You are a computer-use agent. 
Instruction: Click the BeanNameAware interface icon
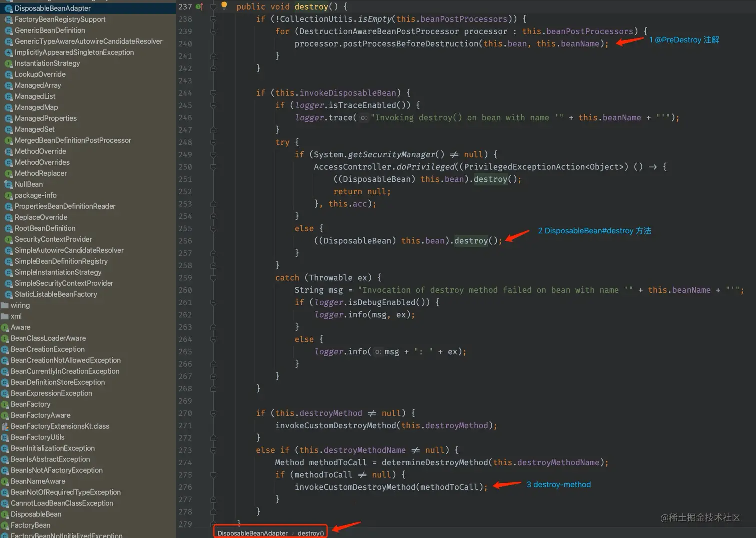pyautogui.click(x=5, y=481)
